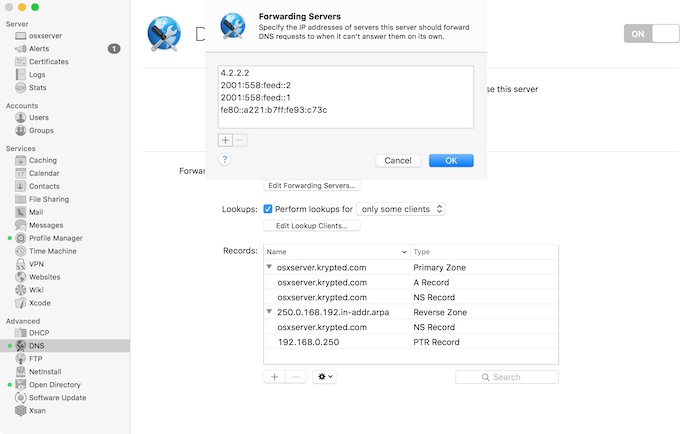Select the Open Directory icon
Image resolution: width=692 pixels, height=434 pixels.
coord(20,385)
